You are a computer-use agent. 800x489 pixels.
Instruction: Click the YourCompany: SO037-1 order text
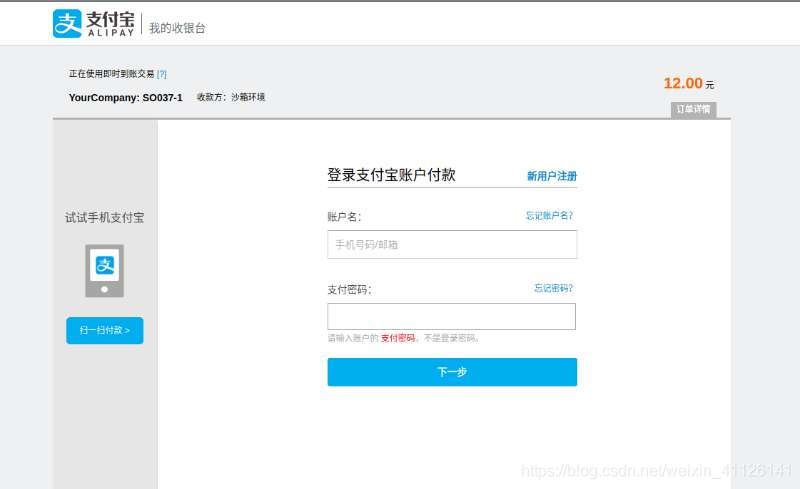(126, 97)
